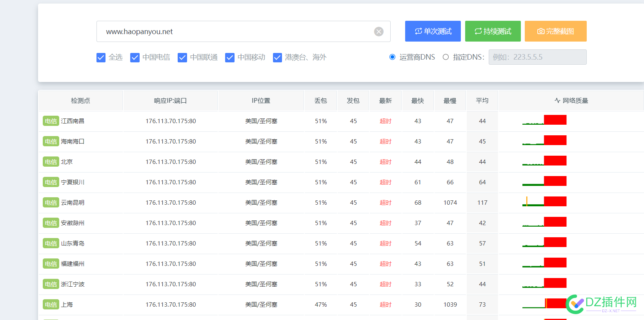Start a 单次测试 single test
The image size is (644, 320).
tap(433, 31)
